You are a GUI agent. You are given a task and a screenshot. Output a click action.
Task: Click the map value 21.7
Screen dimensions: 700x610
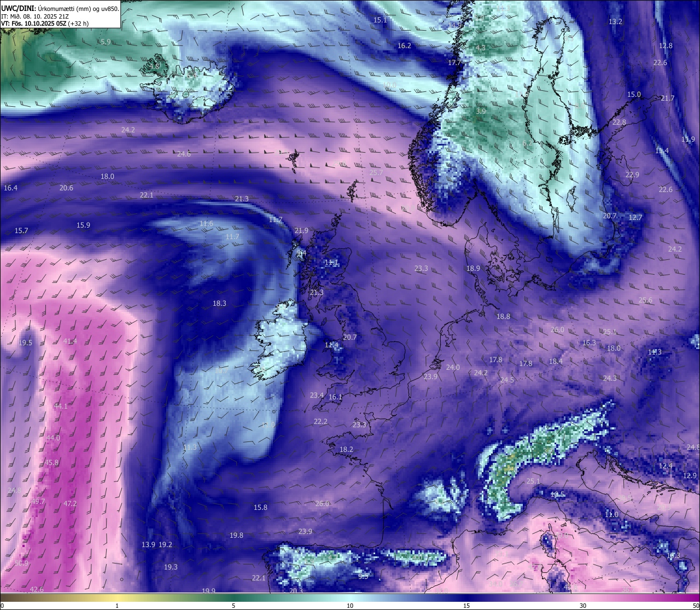click(668, 98)
